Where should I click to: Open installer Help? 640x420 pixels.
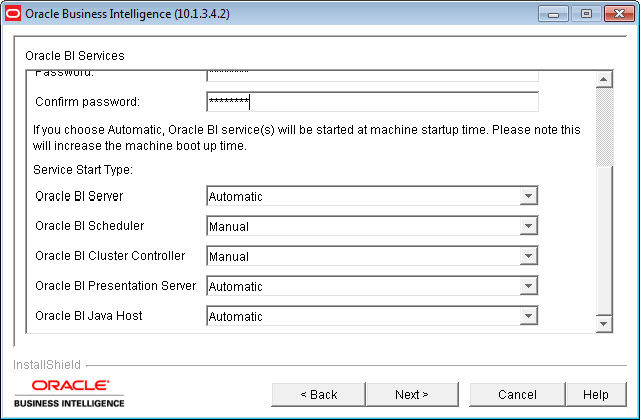pyautogui.click(x=596, y=394)
